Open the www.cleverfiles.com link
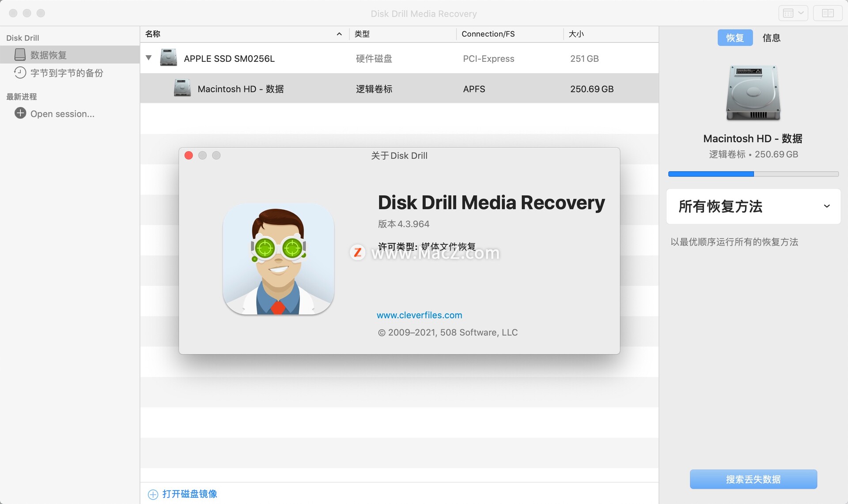This screenshot has height=504, width=848. click(x=419, y=315)
